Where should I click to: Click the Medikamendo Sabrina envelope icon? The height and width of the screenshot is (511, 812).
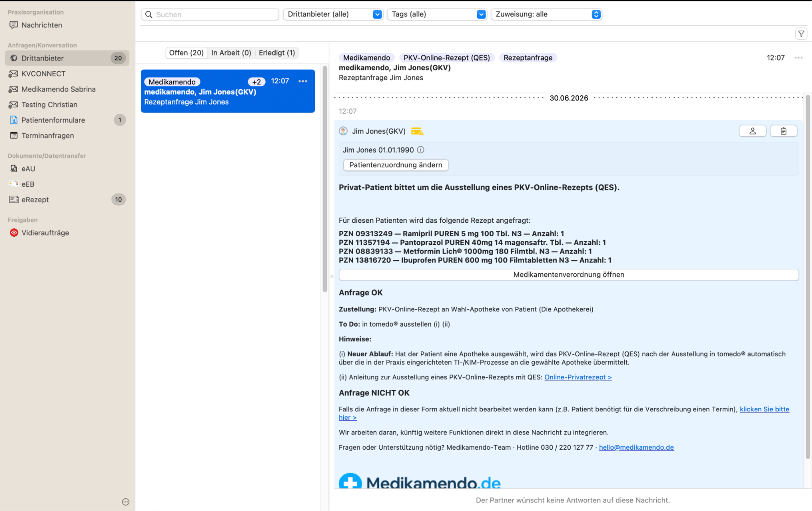click(x=14, y=89)
